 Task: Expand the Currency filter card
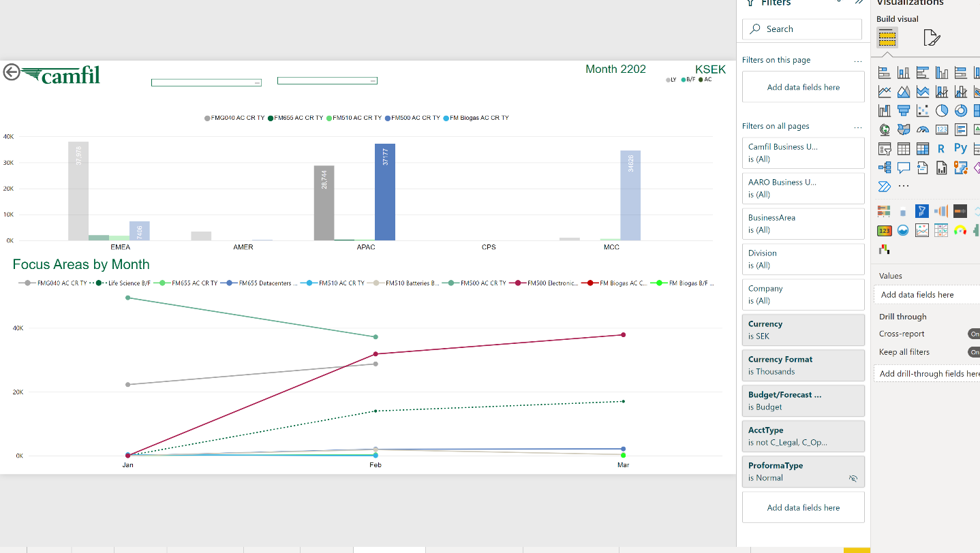pyautogui.click(x=803, y=330)
